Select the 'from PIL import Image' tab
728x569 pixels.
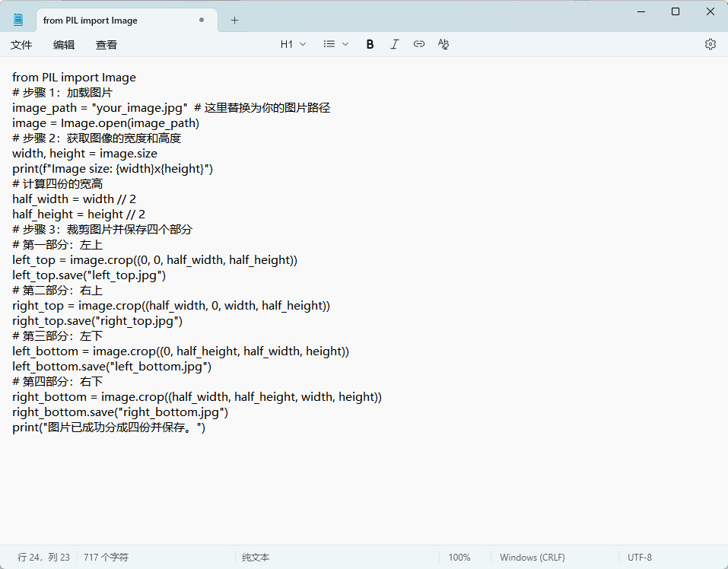(127, 21)
